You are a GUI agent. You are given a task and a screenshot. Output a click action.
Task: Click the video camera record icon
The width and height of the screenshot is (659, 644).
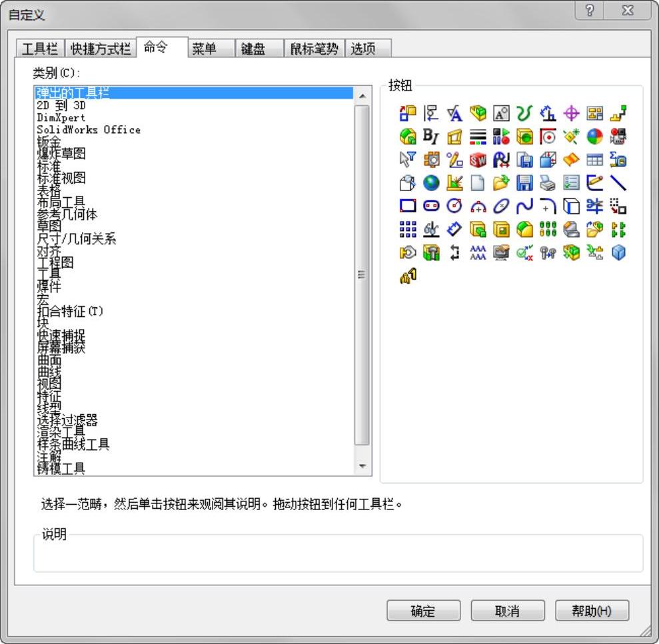pos(618,137)
